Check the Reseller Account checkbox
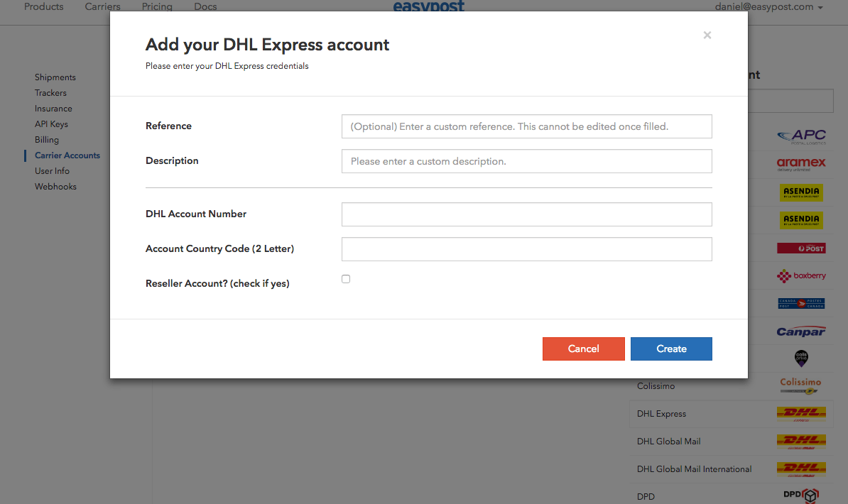This screenshot has width=848, height=504. (x=346, y=279)
